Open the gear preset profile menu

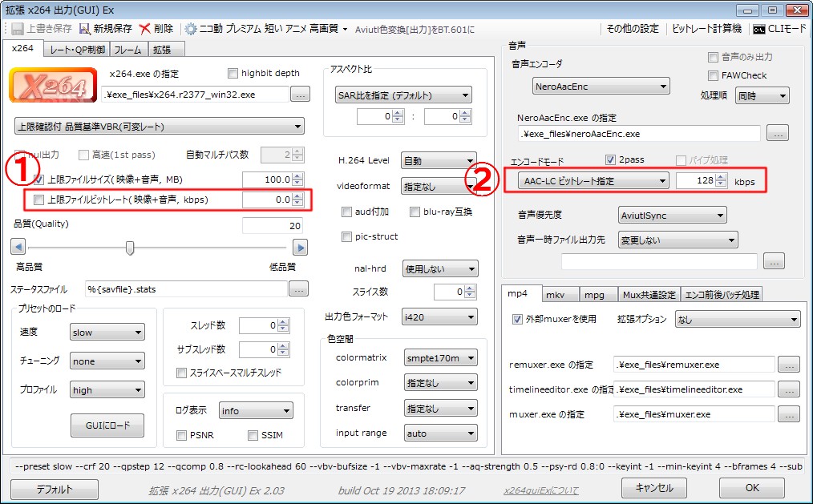(x=191, y=29)
